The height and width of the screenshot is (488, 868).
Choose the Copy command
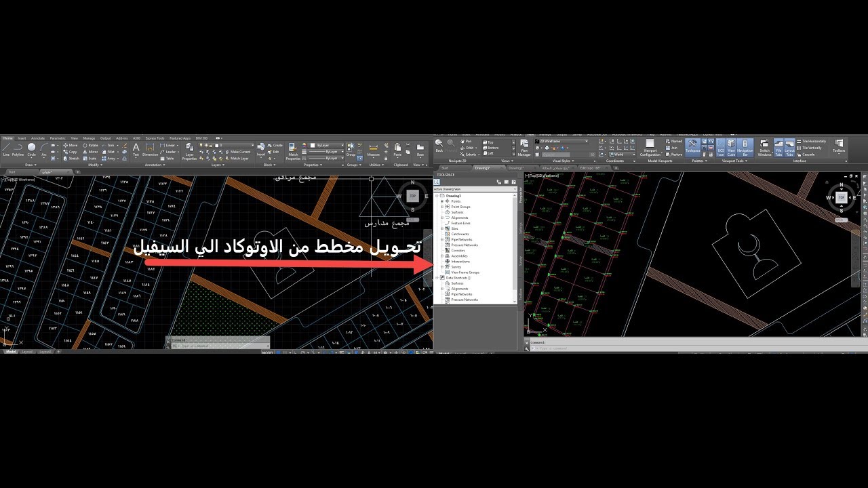pos(71,152)
